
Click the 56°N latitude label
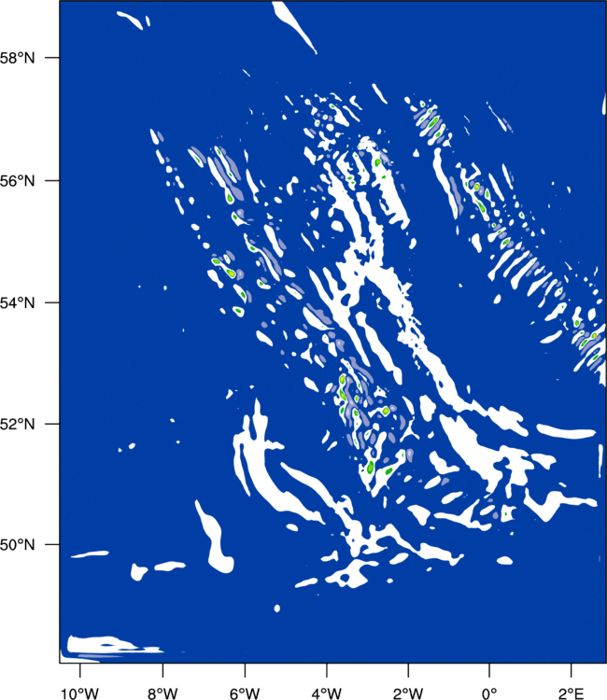[x=17, y=181]
